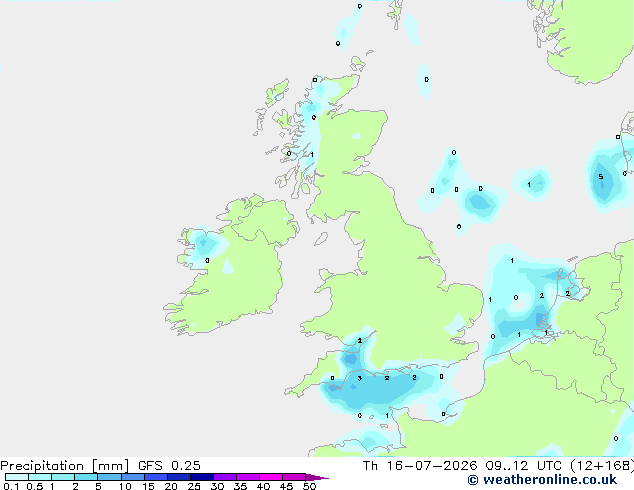Click the forecast date 'Th 16-07-2026' text
The height and width of the screenshot is (490, 634).
point(420,466)
